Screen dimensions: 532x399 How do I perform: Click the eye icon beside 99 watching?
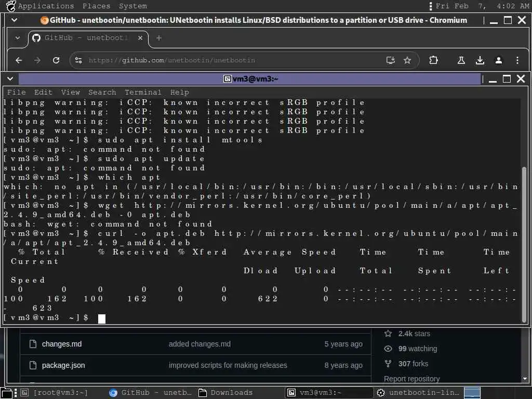coord(388,349)
